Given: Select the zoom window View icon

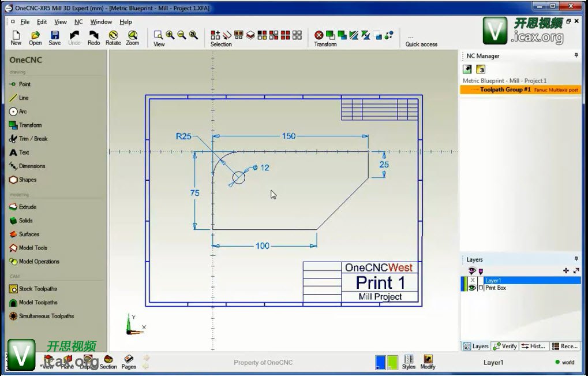Looking at the screenshot, I should coord(159,35).
